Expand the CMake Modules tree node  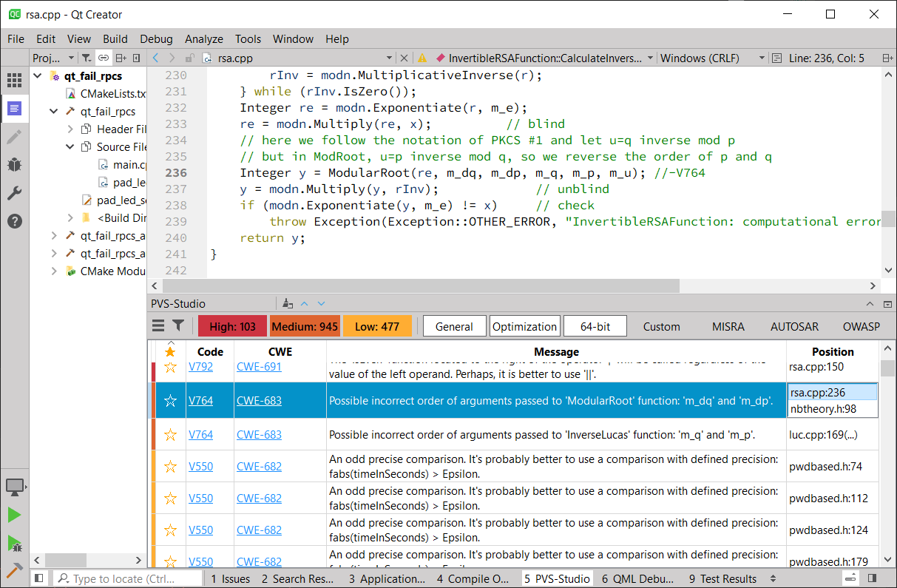click(x=54, y=271)
